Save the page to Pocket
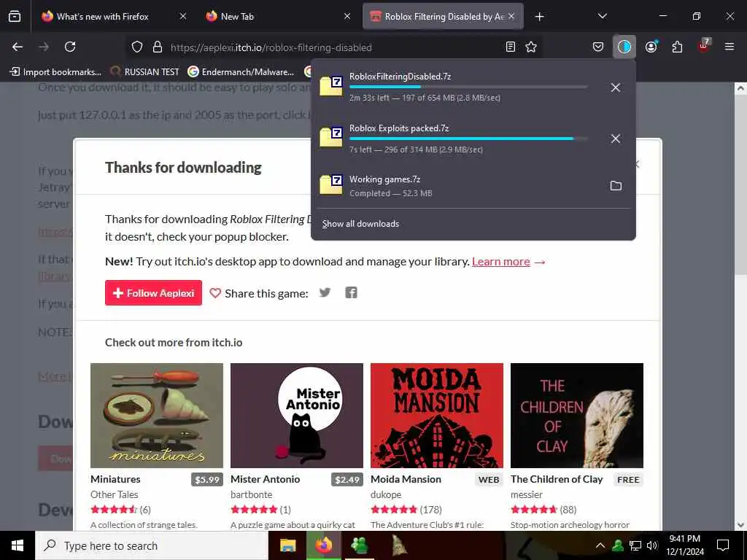Image resolution: width=747 pixels, height=560 pixels. (598, 47)
